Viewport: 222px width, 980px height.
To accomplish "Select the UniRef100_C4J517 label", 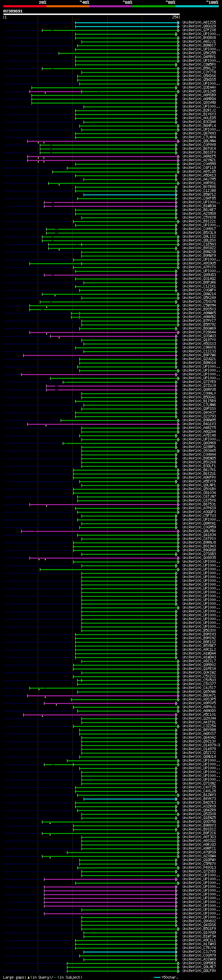I will pyautogui.click(x=199, y=688).
